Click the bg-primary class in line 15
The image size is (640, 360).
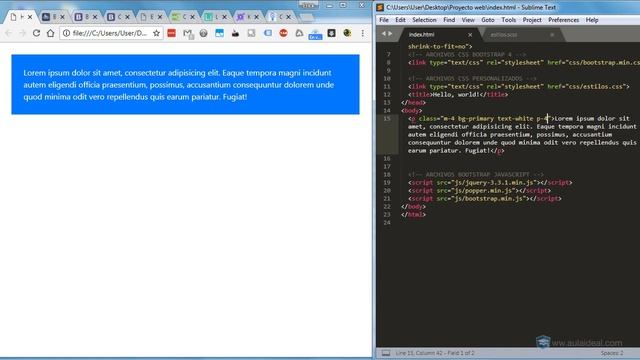(476, 119)
